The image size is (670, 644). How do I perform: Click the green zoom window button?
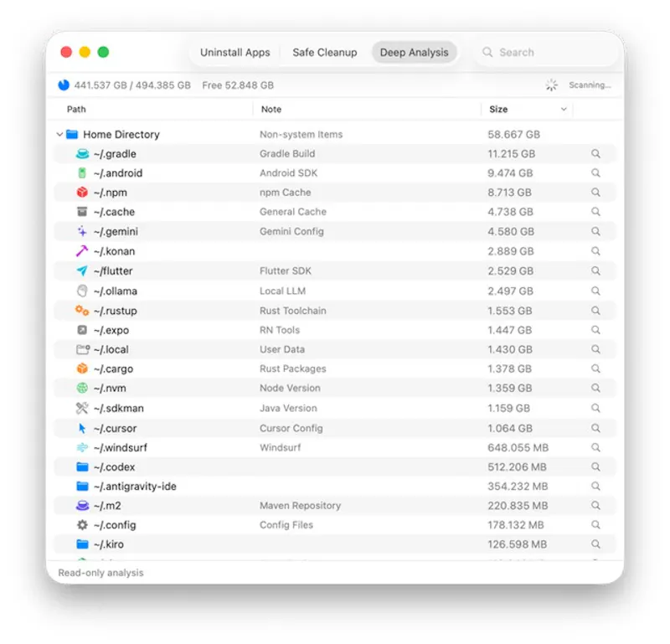pyautogui.click(x=103, y=52)
